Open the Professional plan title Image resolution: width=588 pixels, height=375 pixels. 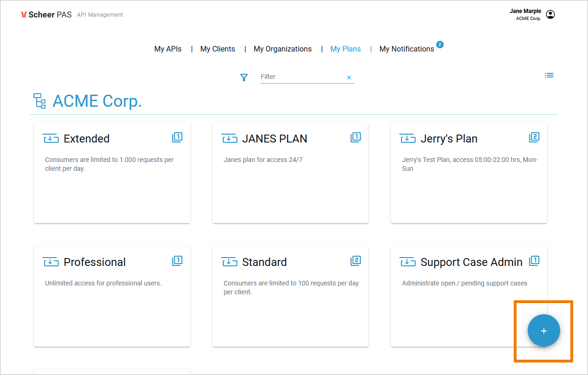(x=95, y=262)
